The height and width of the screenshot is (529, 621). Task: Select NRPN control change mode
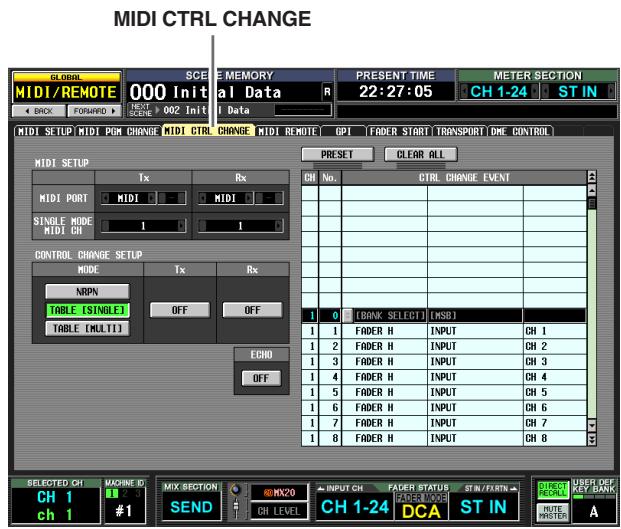coord(87,292)
